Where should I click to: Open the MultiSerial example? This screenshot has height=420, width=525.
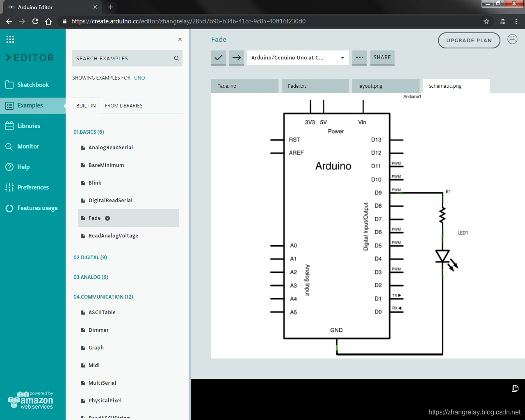(103, 383)
